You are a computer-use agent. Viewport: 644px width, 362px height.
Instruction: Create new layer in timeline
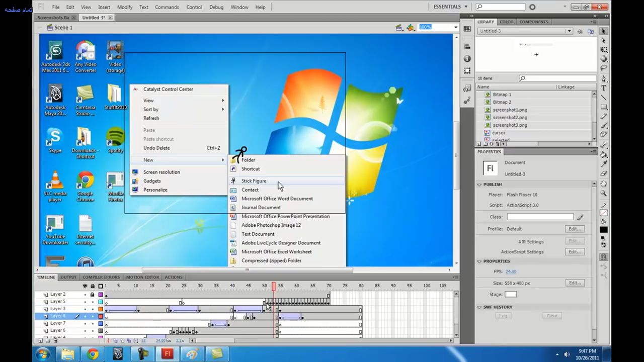click(41, 341)
